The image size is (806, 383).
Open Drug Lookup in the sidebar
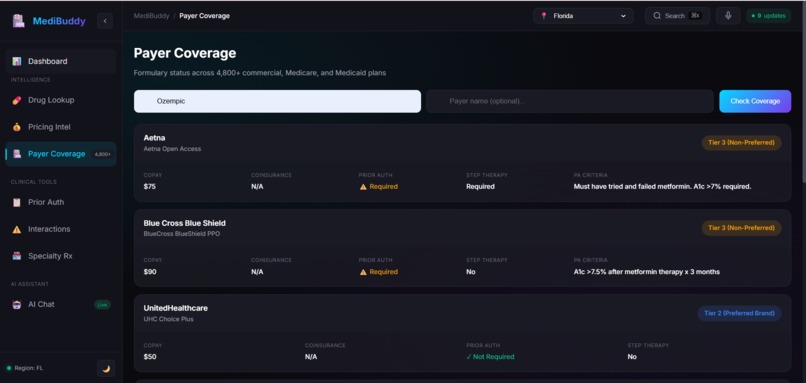pos(61,100)
